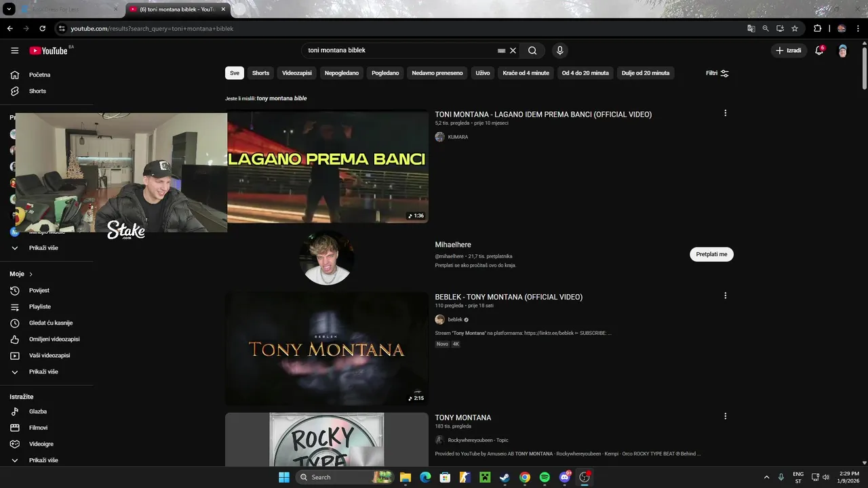Open Rockywhereyoubeen - Topic channel link
Viewport: 868px width, 488px height.
pyautogui.click(x=478, y=440)
